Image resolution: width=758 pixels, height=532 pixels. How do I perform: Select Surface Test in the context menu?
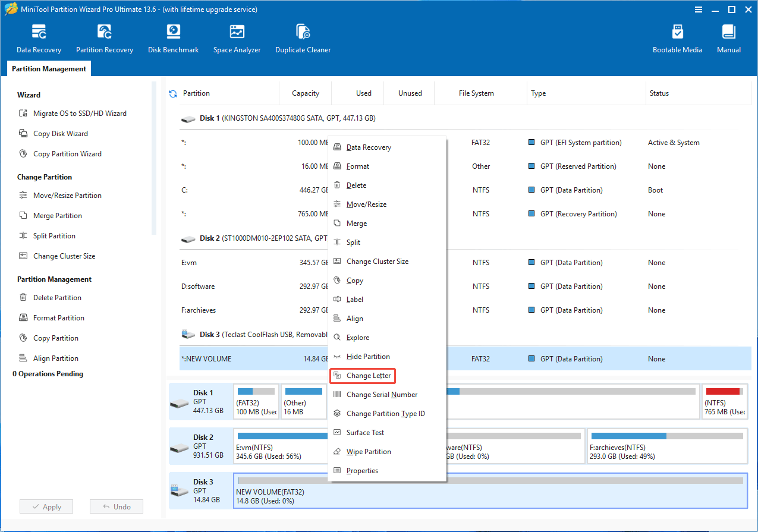(x=387, y=433)
